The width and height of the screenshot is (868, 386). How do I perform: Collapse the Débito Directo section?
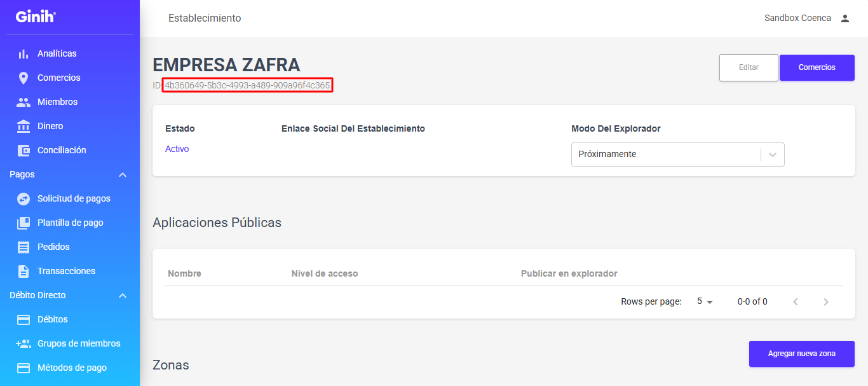point(123,295)
